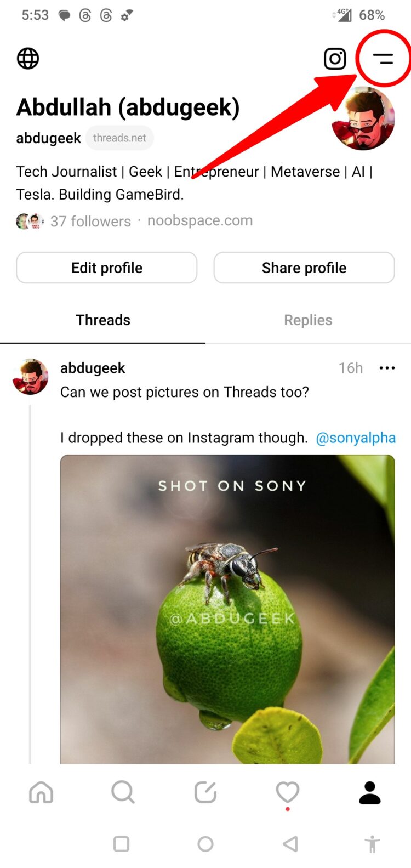Viewport: 411px width, 868px height.
Task: Visit the noobspace.com link
Action: point(199,221)
